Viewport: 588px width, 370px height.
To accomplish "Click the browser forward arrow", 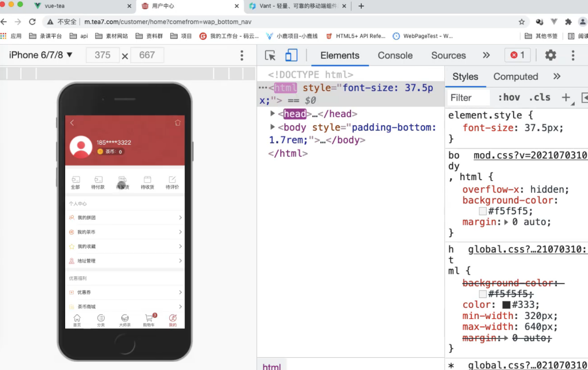I will pos(18,22).
